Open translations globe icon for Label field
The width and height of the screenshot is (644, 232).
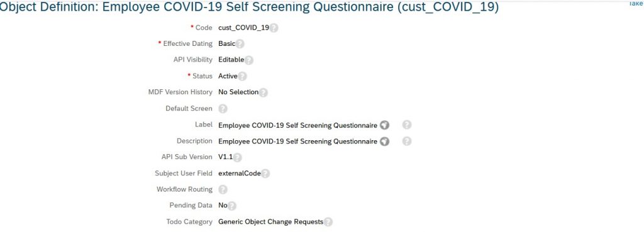click(x=384, y=125)
